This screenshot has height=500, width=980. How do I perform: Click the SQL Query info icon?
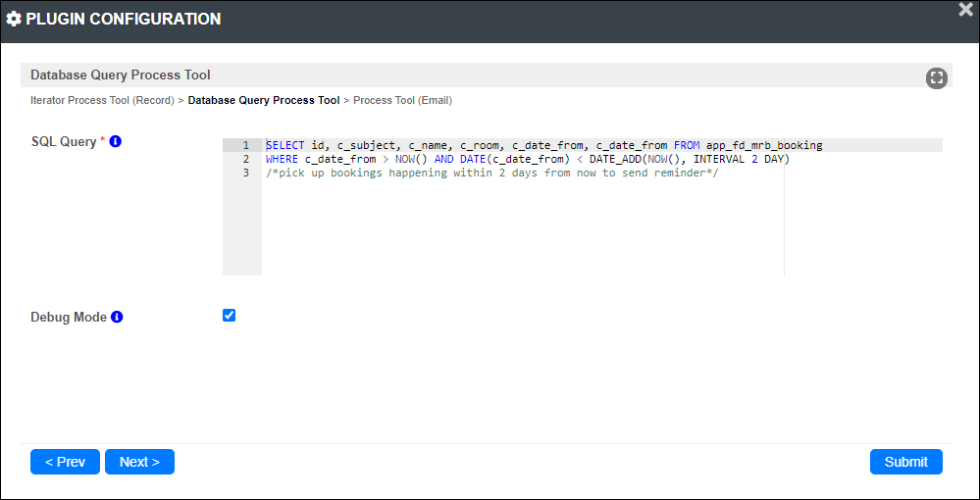[115, 141]
